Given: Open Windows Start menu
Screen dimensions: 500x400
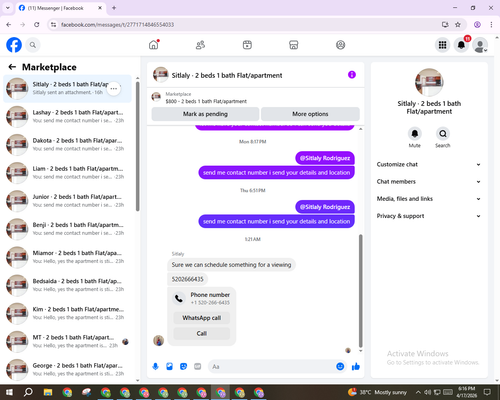Looking at the screenshot, I should coord(9,392).
